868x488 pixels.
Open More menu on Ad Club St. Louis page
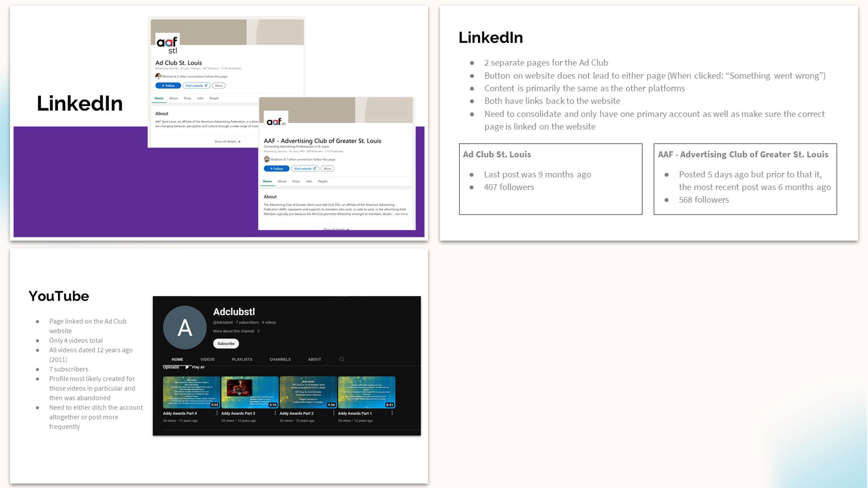coord(219,86)
